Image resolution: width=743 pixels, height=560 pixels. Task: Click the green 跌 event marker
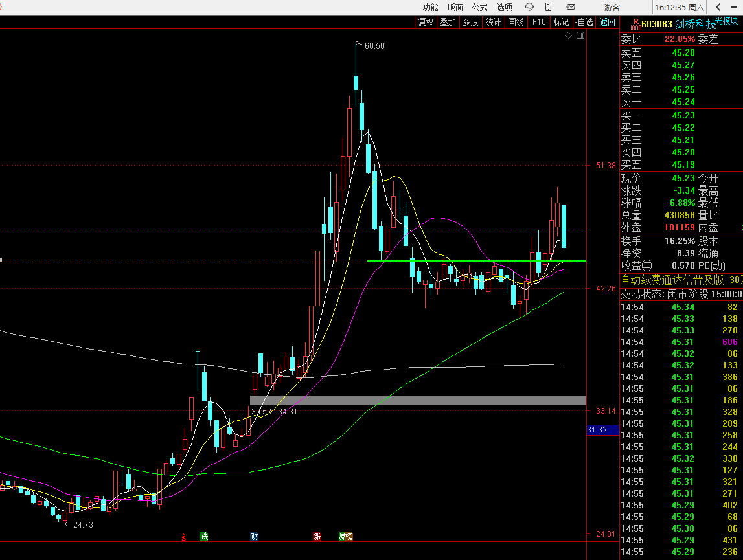(204, 536)
